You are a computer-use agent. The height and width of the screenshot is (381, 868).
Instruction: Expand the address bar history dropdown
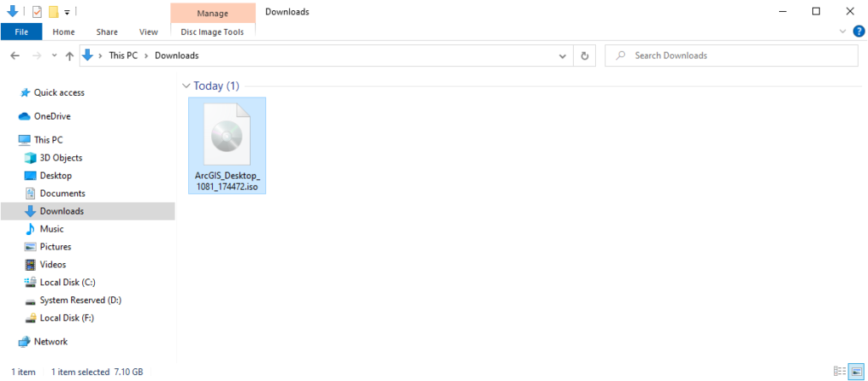coord(563,55)
